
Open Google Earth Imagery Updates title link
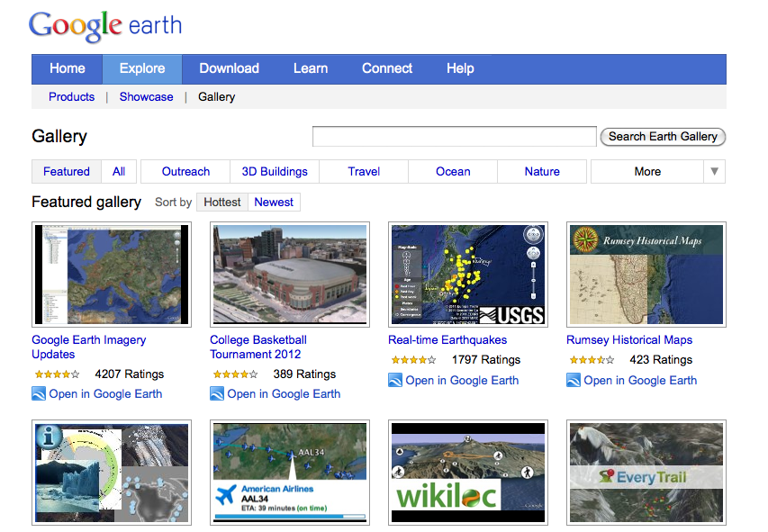[89, 347]
